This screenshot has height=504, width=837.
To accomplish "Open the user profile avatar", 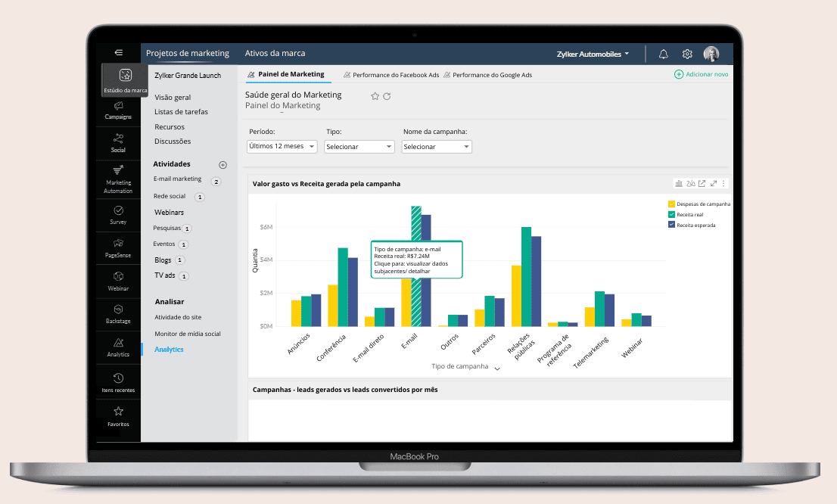I will click(711, 54).
